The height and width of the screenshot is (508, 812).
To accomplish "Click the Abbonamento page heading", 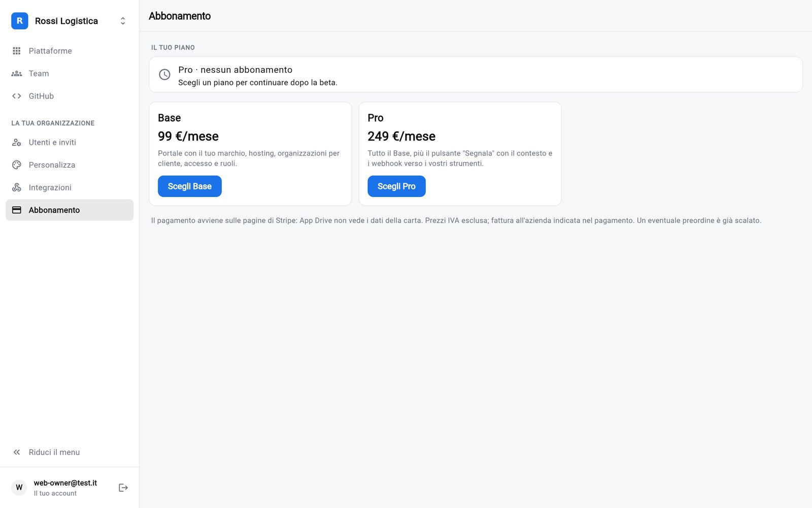I will [180, 16].
